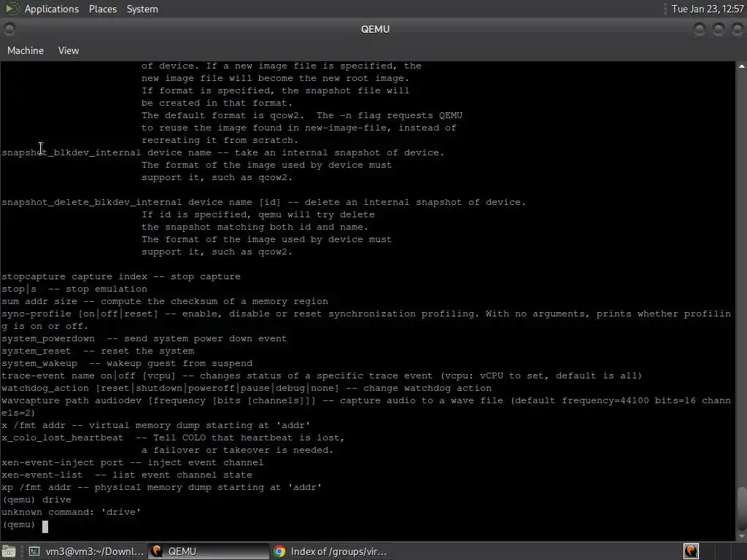Click the 'xen-event-inject port' line
Image resolution: width=747 pixels, height=560 pixels.
coord(133,462)
